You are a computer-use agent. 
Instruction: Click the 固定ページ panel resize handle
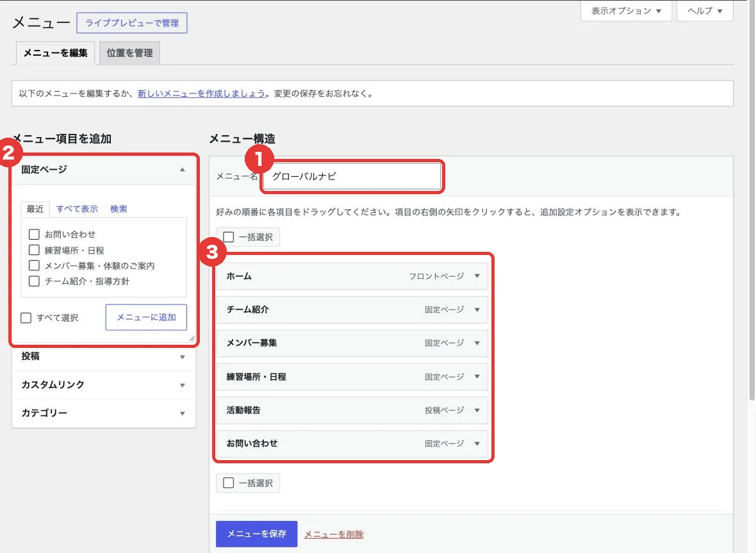[x=192, y=338]
